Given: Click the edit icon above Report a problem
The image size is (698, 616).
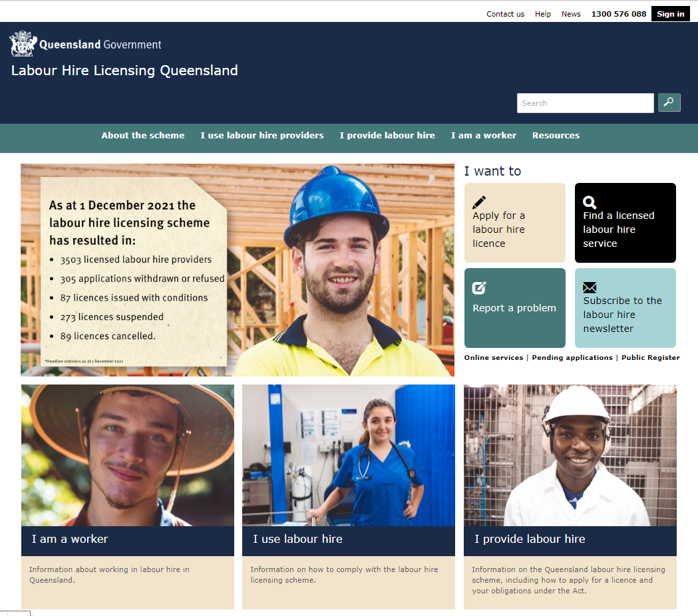Looking at the screenshot, I should (x=479, y=288).
